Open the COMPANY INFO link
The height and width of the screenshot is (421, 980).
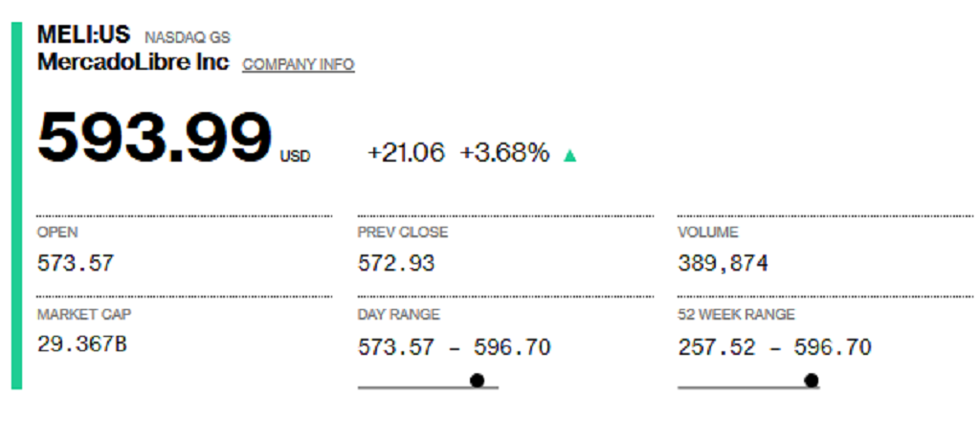pyautogui.click(x=299, y=64)
